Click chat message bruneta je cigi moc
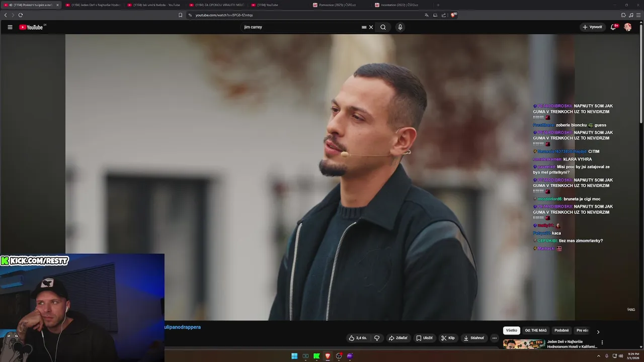The height and width of the screenshot is (362, 644). [582, 199]
